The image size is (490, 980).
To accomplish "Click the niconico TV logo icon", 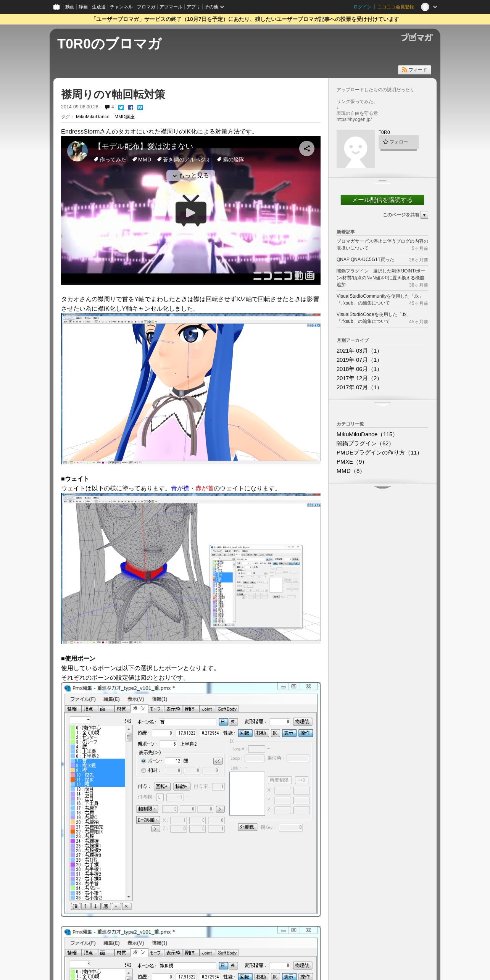I will coord(56,7).
